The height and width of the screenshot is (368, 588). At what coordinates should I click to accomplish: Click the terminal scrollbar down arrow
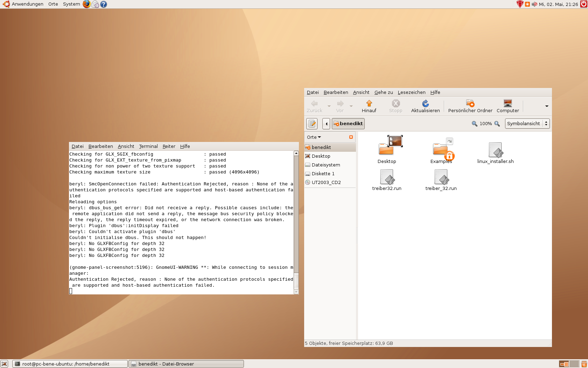pyautogui.click(x=296, y=292)
